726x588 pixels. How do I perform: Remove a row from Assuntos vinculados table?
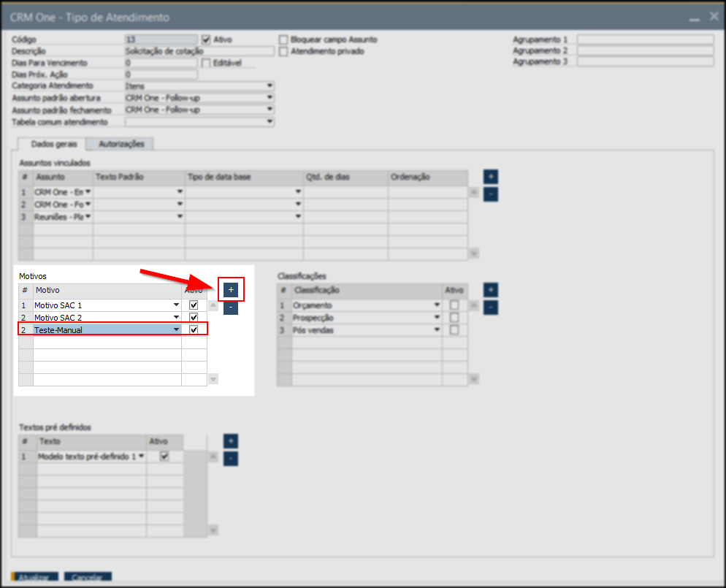pyautogui.click(x=491, y=194)
